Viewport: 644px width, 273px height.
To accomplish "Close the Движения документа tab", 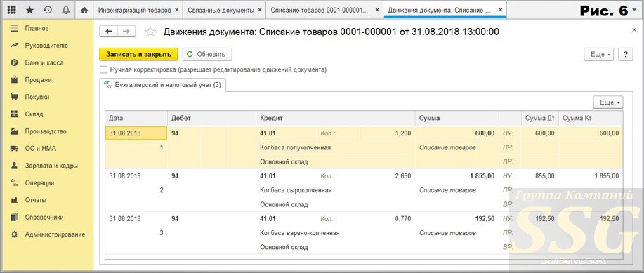I will coord(500,9).
